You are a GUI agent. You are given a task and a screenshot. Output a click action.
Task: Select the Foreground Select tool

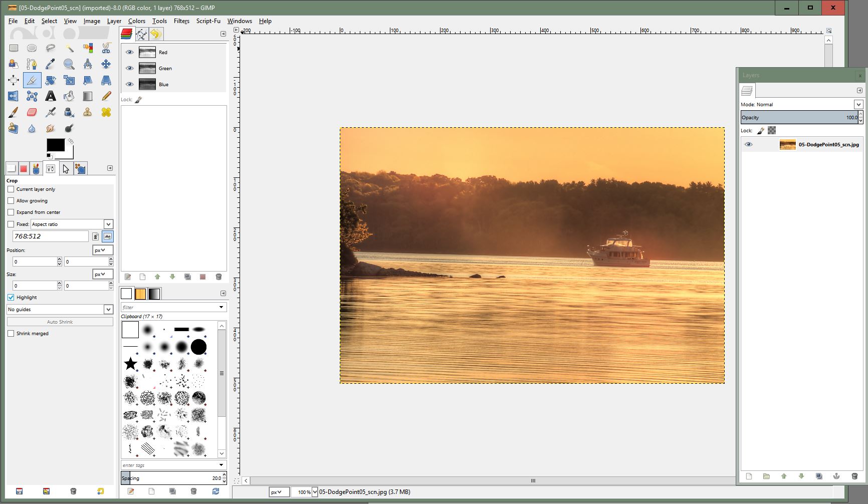14,64
